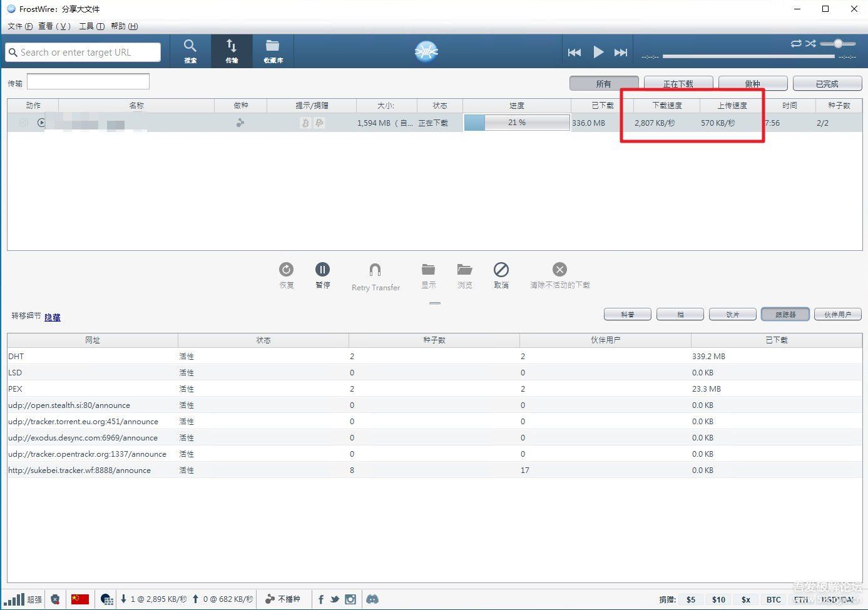Open the Facebook icon in status bar
The image size is (868, 610).
[321, 599]
